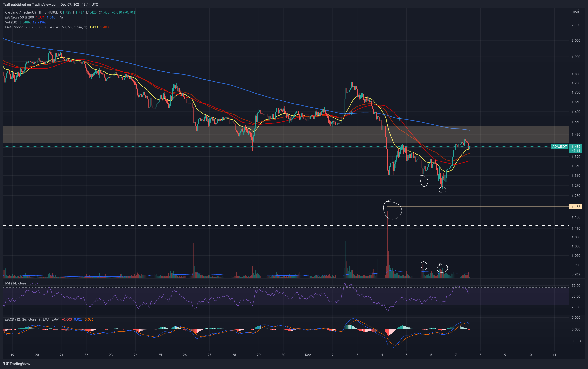588x369 pixels.
Task: Click the Vol (50) indicator legend
Action: tap(11, 22)
